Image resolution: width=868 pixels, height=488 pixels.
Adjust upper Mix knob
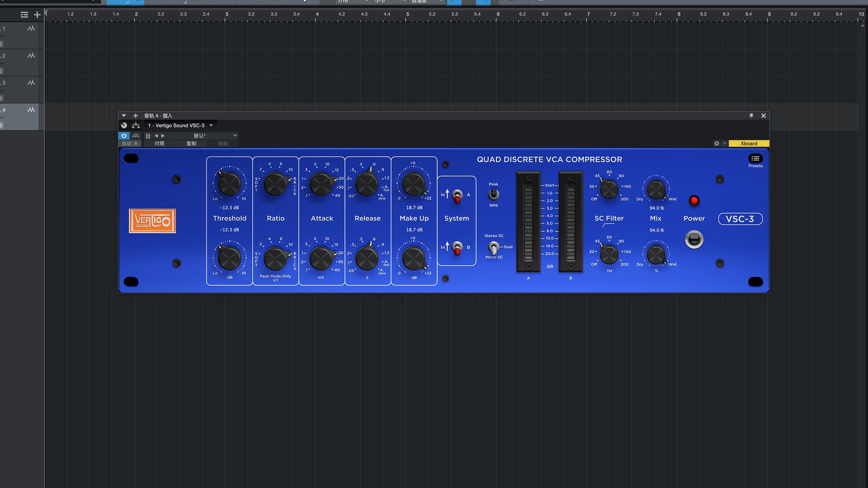(656, 189)
